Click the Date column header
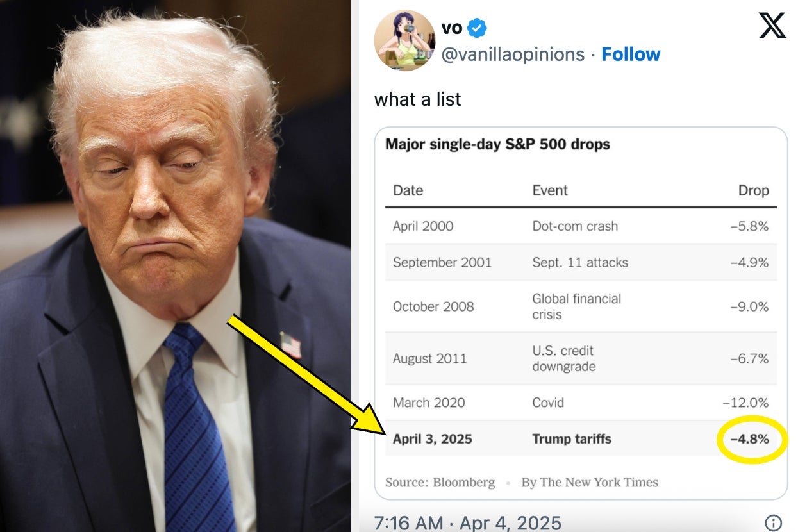 pos(408,190)
